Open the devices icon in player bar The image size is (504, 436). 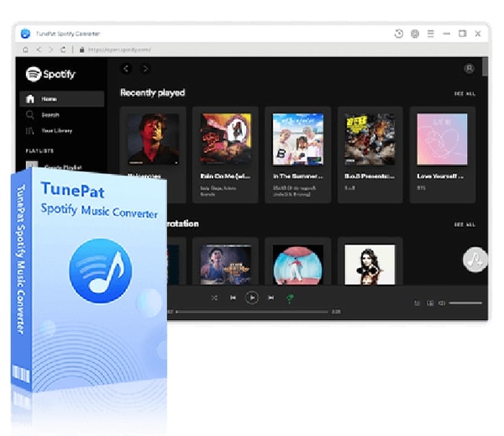coord(430,303)
